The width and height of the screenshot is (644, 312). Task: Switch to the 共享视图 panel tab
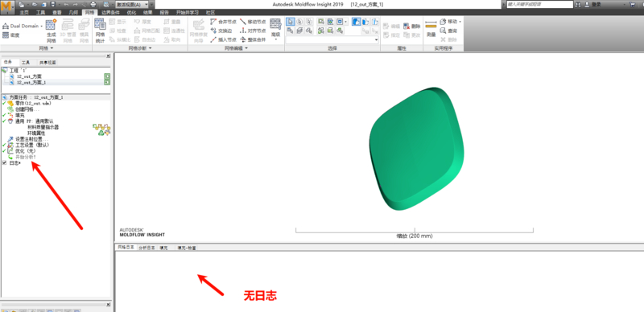[47, 63]
